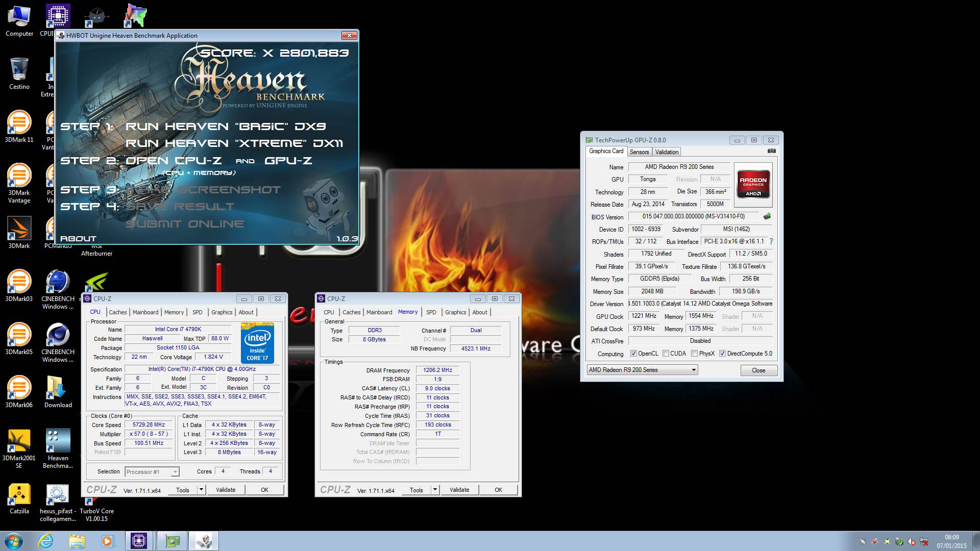The width and height of the screenshot is (980, 551).
Task: Launch the 3DMark desktop shortcut
Action: click(x=19, y=233)
